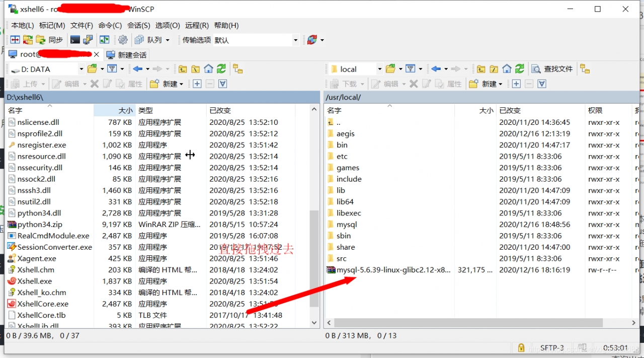Open the terminal console icon

75,40
